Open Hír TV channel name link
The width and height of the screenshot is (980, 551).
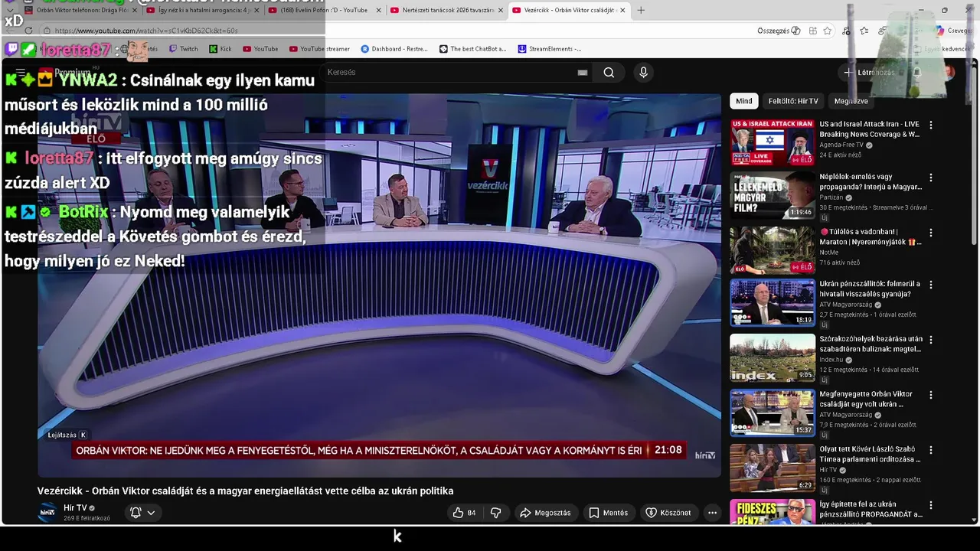point(75,508)
